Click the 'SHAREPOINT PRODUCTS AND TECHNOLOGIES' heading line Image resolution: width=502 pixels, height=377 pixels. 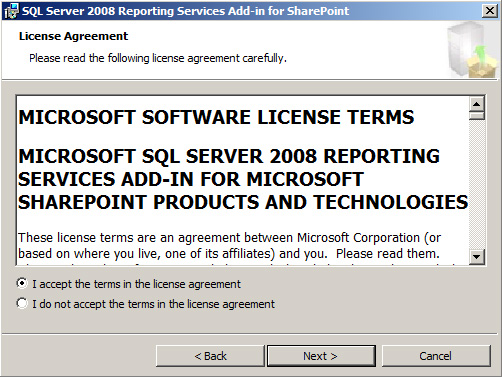click(243, 202)
